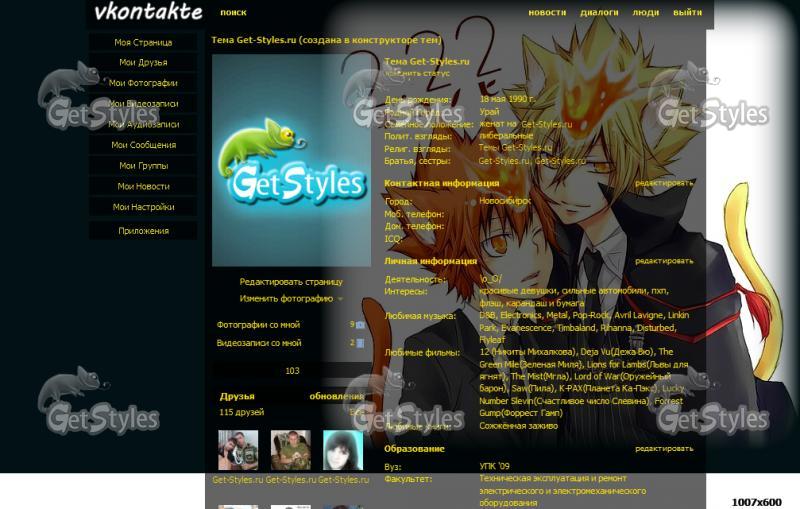Open the first friend's avatar thumbnail
Viewport: 800px width, 509px height.
point(238,450)
